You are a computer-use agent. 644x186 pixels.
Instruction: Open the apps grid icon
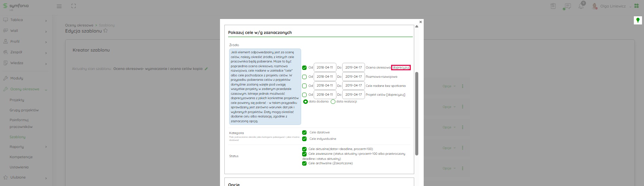click(636, 6)
